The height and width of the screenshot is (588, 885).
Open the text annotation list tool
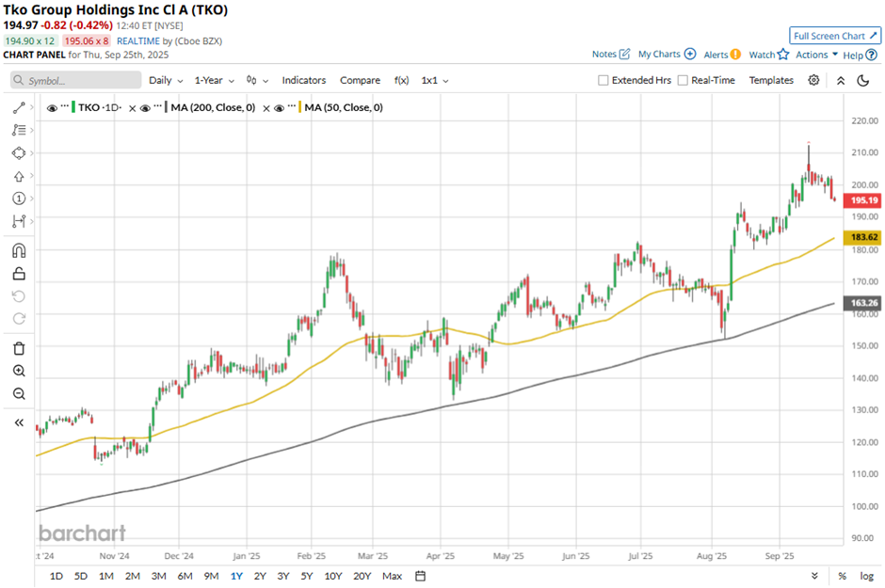coord(19,130)
